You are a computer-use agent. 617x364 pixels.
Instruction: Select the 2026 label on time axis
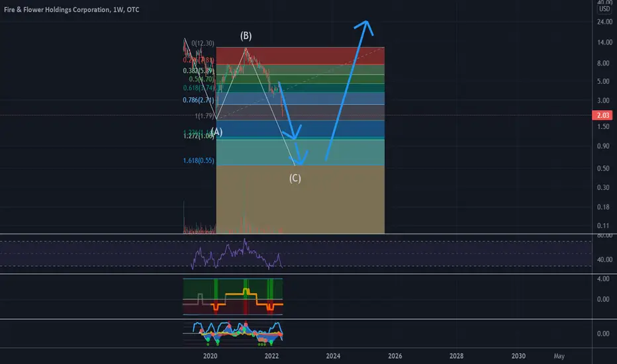(x=395, y=356)
